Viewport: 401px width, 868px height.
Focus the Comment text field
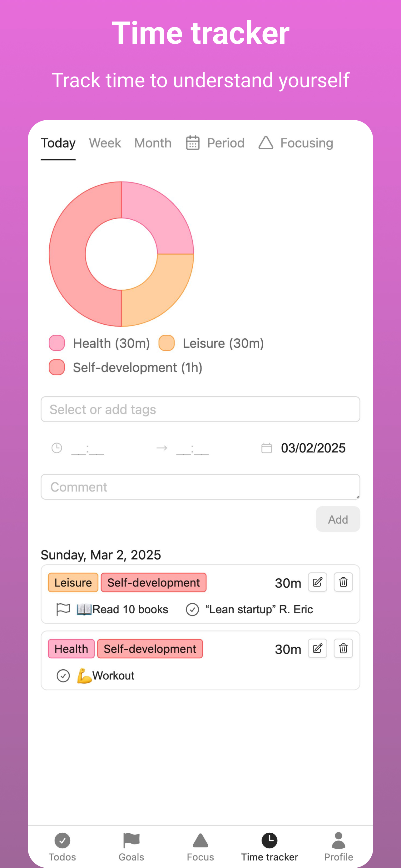click(200, 486)
